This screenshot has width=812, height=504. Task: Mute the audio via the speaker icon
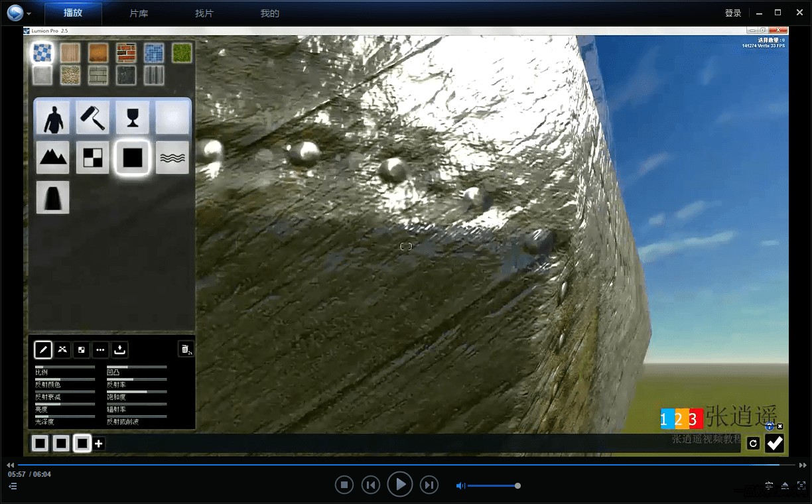tap(460, 486)
